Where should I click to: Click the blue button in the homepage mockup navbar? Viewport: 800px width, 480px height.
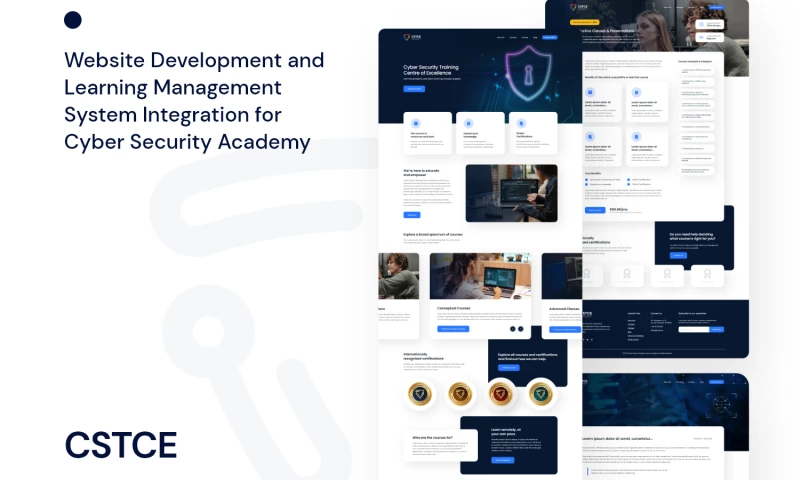pyautogui.click(x=549, y=37)
